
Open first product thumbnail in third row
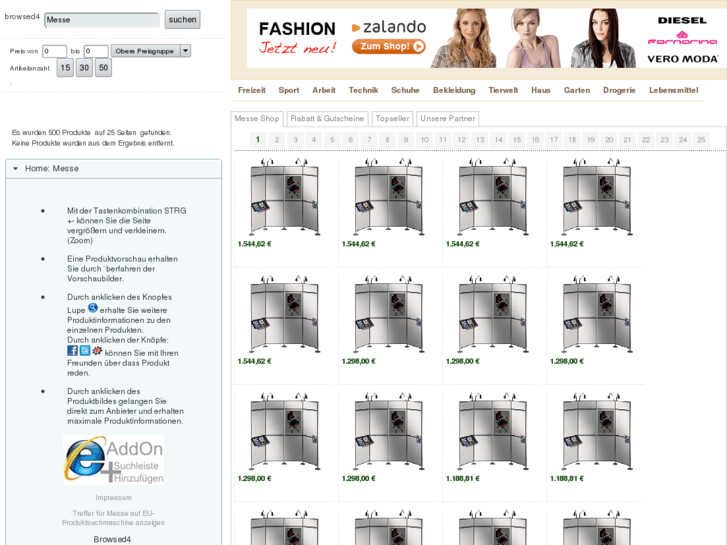(x=285, y=432)
